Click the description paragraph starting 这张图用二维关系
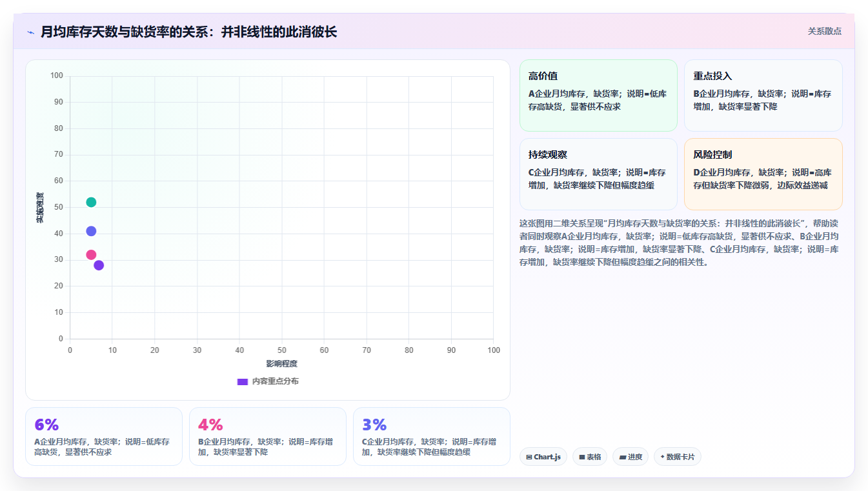868x491 pixels. [679, 243]
